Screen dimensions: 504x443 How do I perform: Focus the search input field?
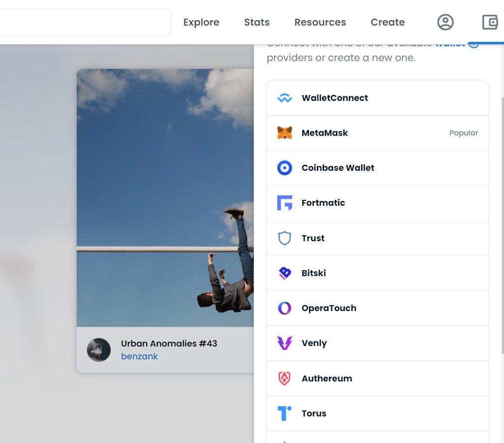point(85,22)
